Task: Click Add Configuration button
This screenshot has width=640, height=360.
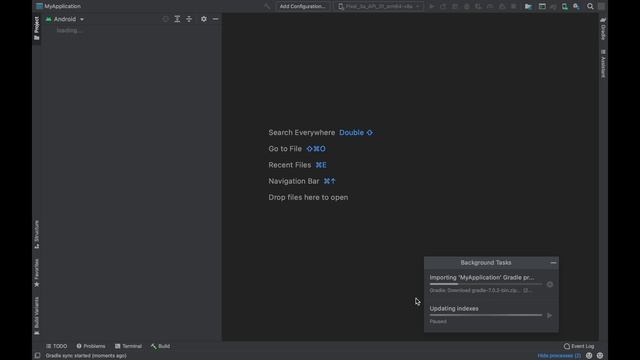Action: [x=302, y=6]
